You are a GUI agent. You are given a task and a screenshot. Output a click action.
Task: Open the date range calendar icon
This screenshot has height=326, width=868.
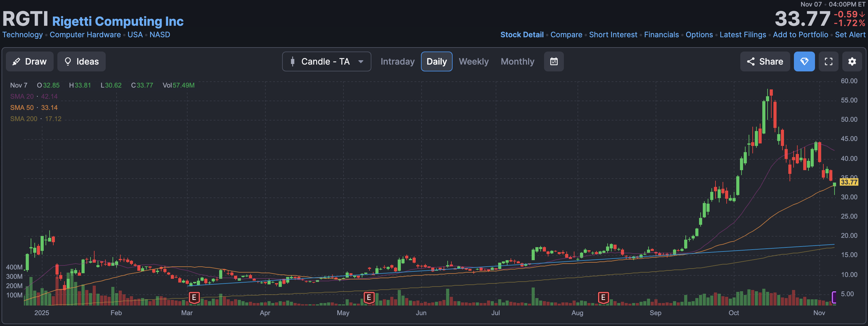[554, 61]
